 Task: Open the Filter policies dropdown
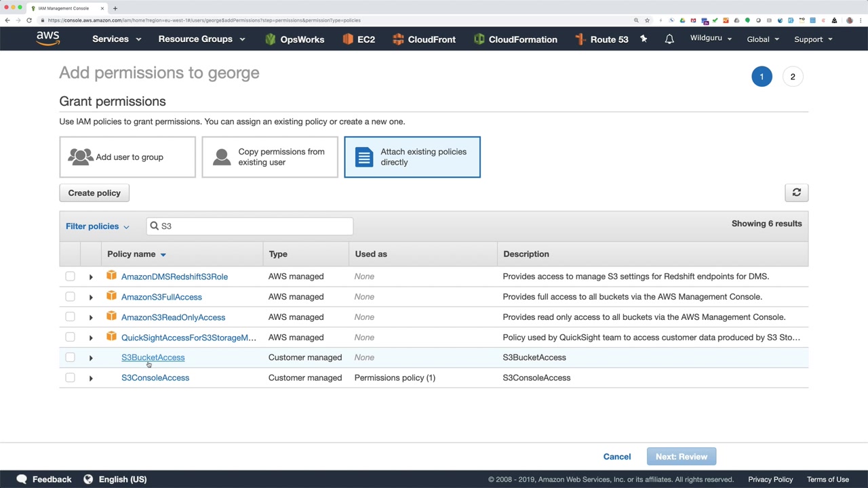[97, 226]
